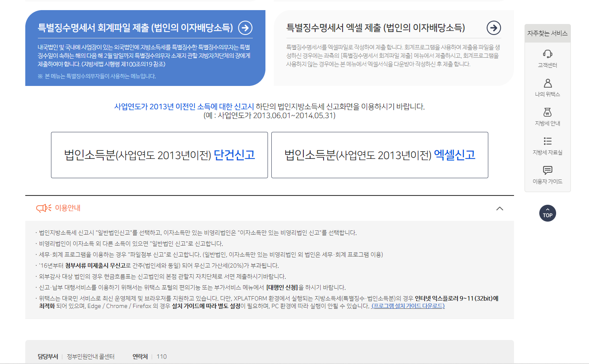The width and height of the screenshot is (589, 364).
Task: Click example line 사업연도가 2013.06.01~2014.05.31
Action: (270, 115)
